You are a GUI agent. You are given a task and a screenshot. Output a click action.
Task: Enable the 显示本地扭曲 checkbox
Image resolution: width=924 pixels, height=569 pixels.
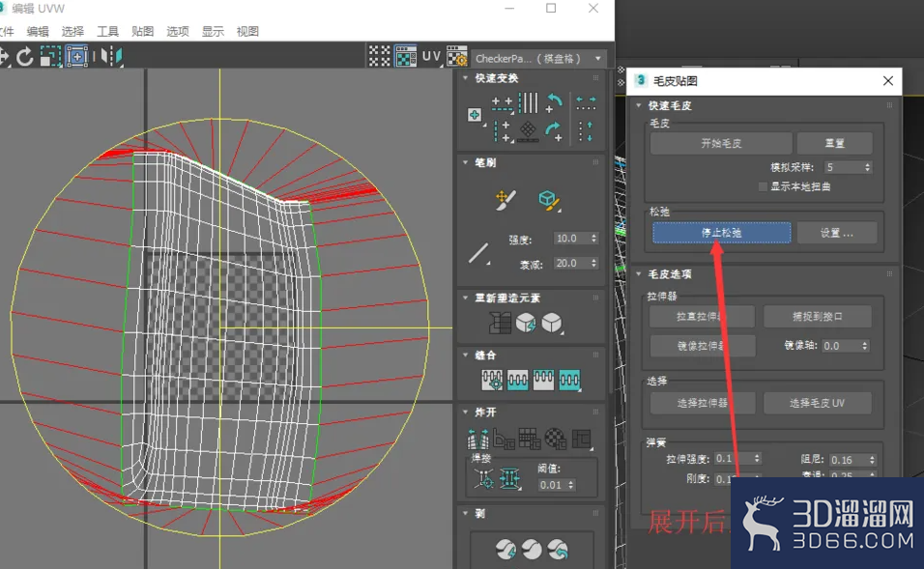pos(763,186)
